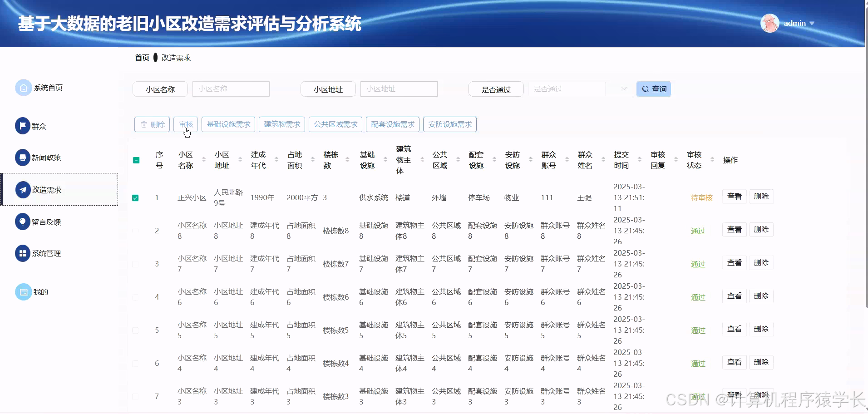868x414 pixels.
Task: Click the magnifier icon in 查询 button
Action: (x=645, y=89)
